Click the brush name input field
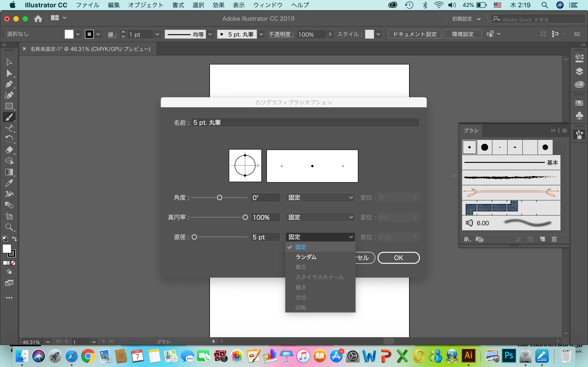 click(x=305, y=122)
